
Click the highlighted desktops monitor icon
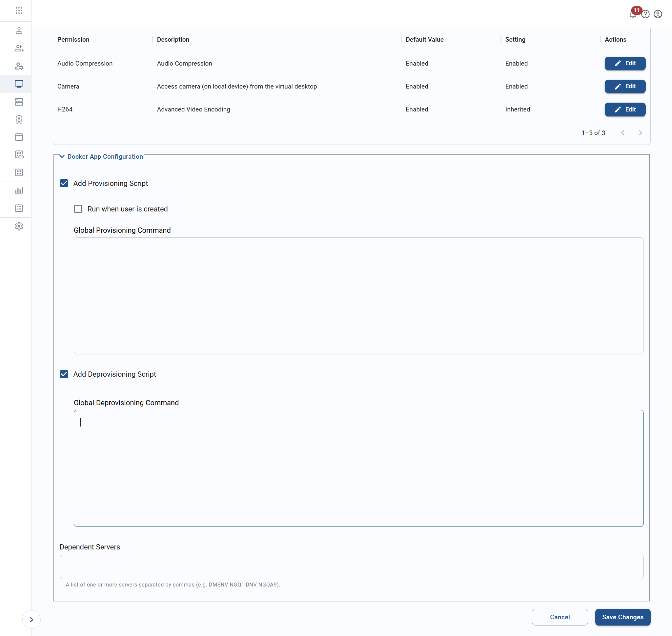(19, 84)
